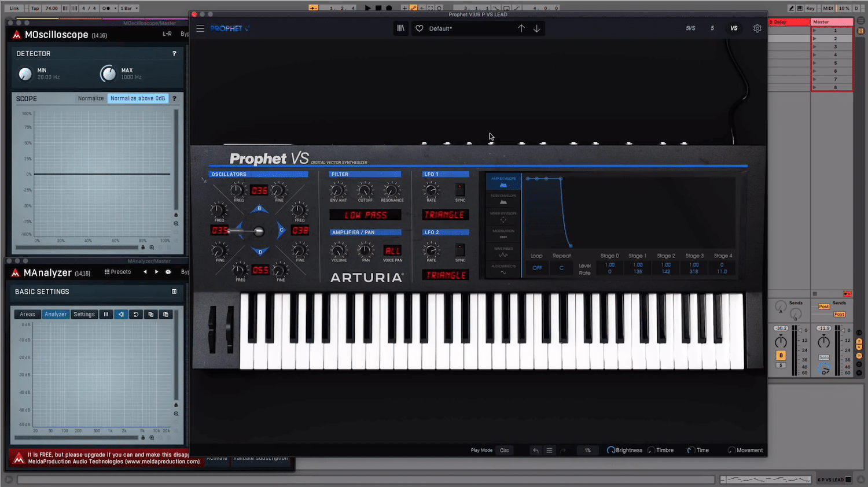Open the Wavetables tab
Image resolution: width=868 pixels, height=487 pixels.
click(503, 251)
